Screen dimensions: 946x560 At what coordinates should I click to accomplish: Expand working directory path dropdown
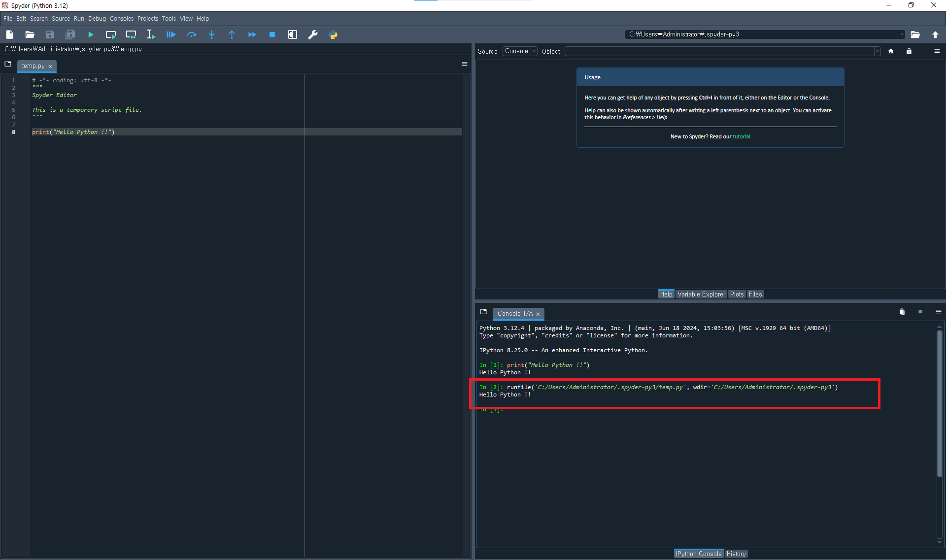tap(902, 34)
